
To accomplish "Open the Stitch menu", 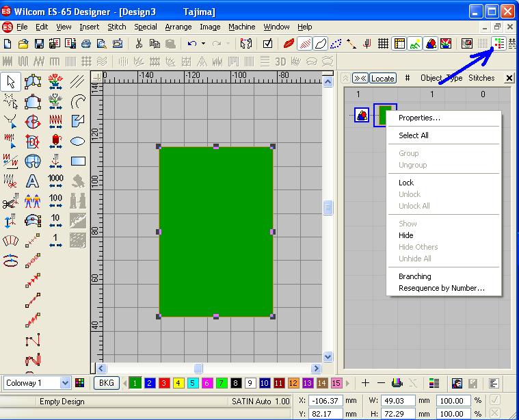I will (x=117, y=27).
